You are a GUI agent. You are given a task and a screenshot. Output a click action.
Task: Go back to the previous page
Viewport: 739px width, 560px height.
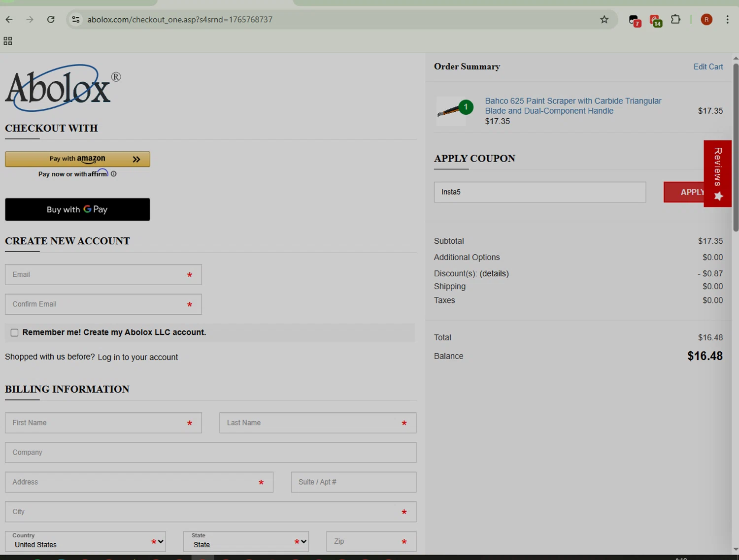pyautogui.click(x=9, y=20)
